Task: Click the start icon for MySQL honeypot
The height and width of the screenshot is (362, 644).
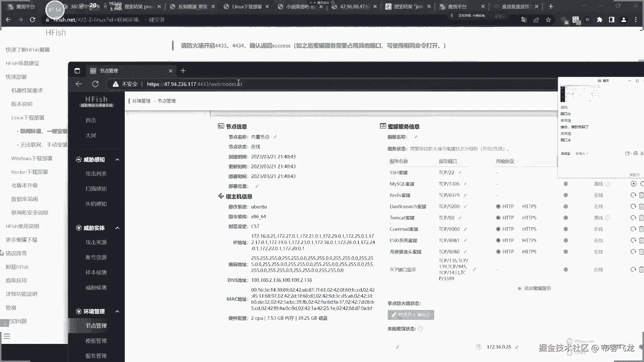Action: click(633, 184)
